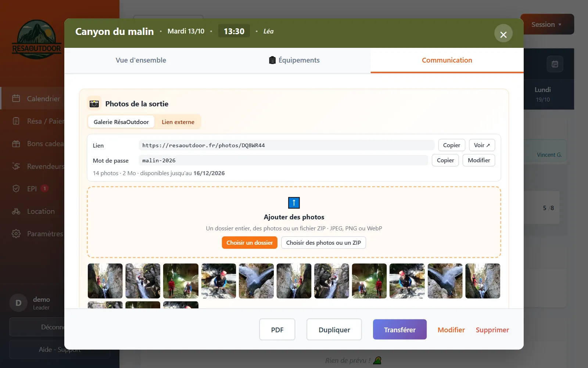This screenshot has width=588, height=368.
Task: Export the session as PDF
Action: (277, 330)
